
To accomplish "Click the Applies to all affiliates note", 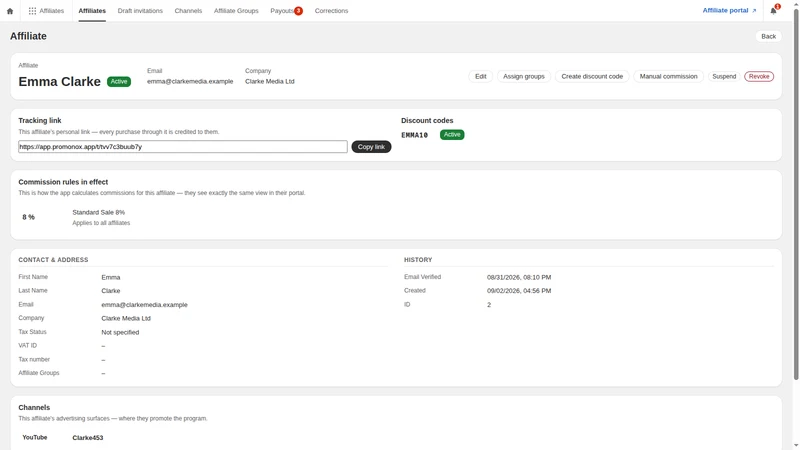I will (x=101, y=223).
